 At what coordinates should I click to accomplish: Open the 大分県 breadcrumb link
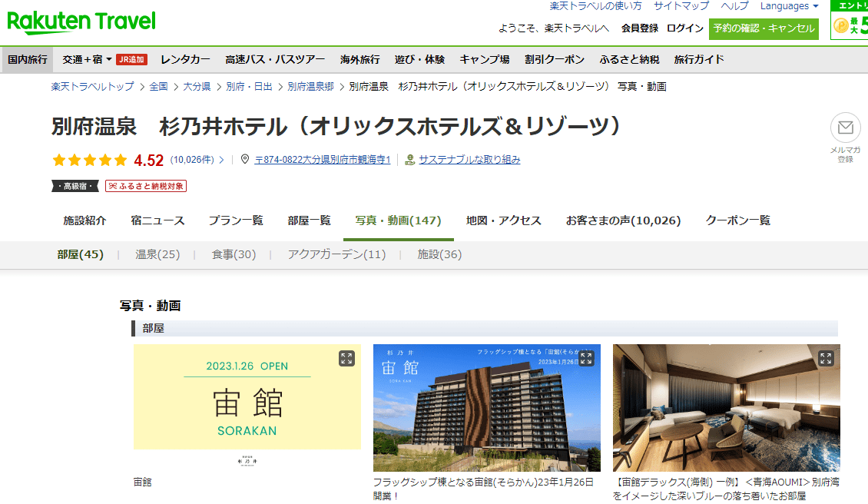[x=197, y=87]
